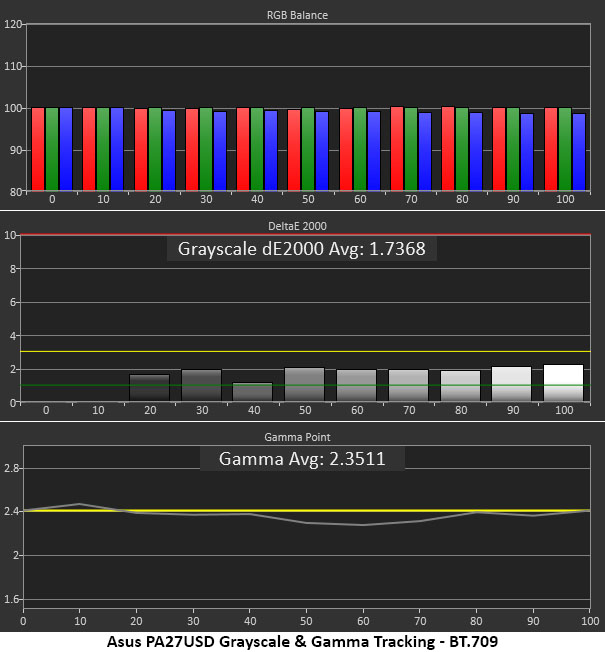Click the 1.6 label on Gamma y-axis
This screenshot has height=652, width=605.
[x=11, y=599]
